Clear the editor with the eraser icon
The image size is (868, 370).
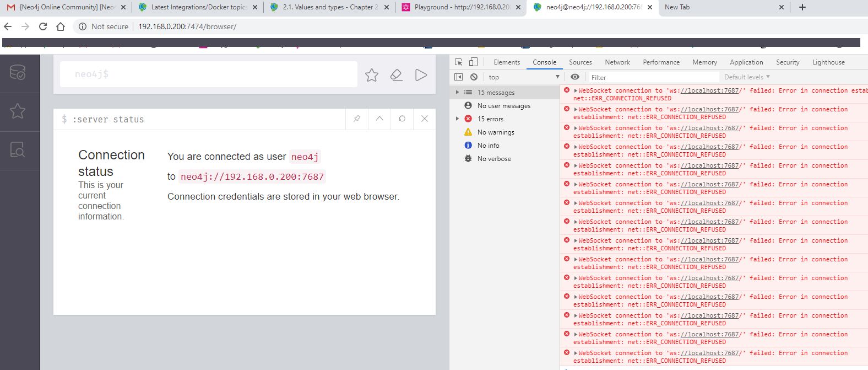pos(396,75)
